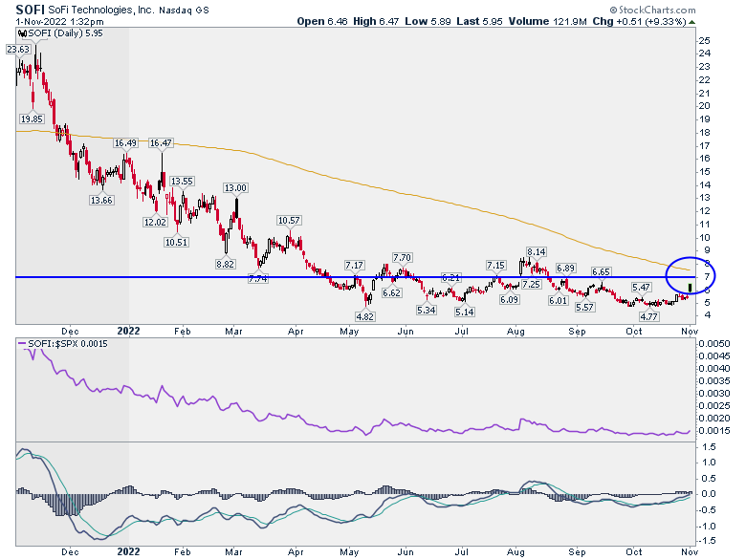The image size is (746, 560).
Task: Click the SOFI ticker symbol in the header
Action: tap(31, 10)
